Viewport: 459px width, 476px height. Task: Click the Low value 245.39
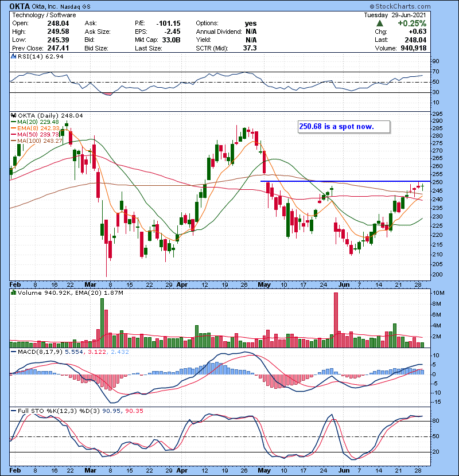pos(58,40)
